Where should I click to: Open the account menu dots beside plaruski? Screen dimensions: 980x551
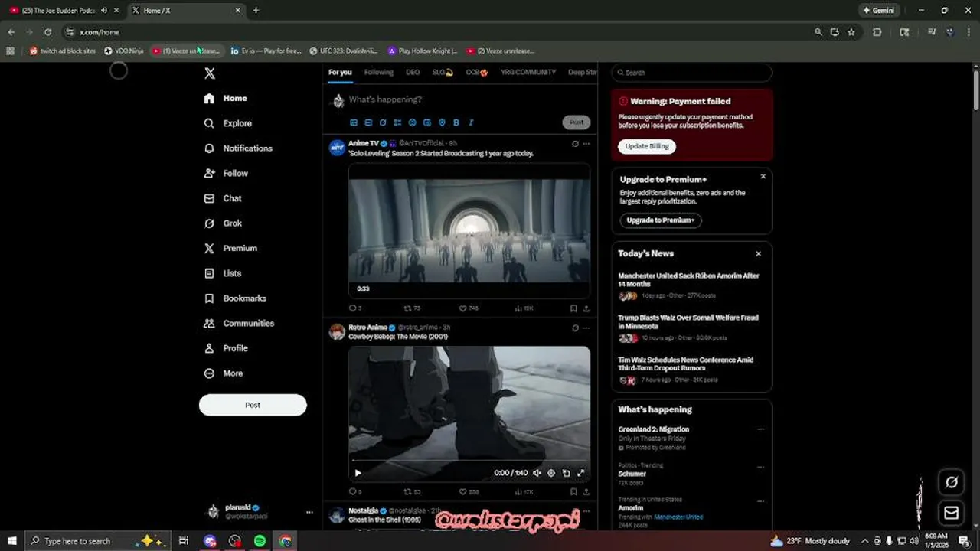[309, 512]
